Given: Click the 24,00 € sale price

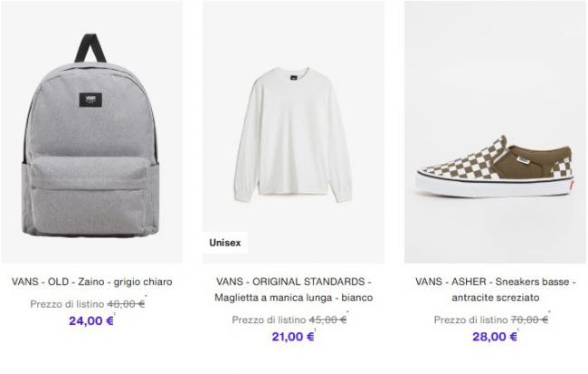Looking at the screenshot, I should [91, 321].
